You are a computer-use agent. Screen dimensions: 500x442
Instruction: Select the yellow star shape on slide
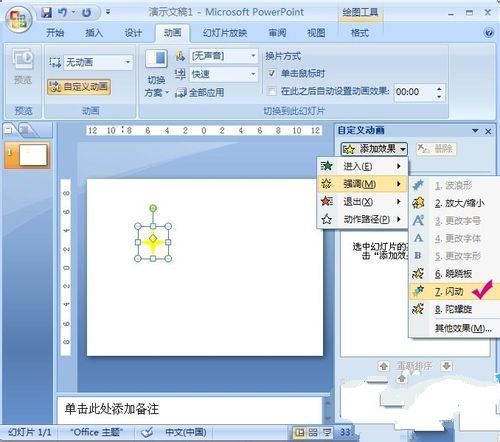[153, 243]
